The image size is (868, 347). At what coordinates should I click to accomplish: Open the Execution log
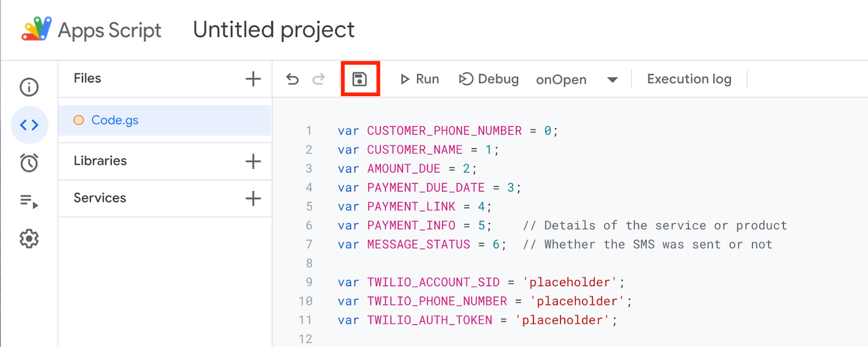coord(689,79)
